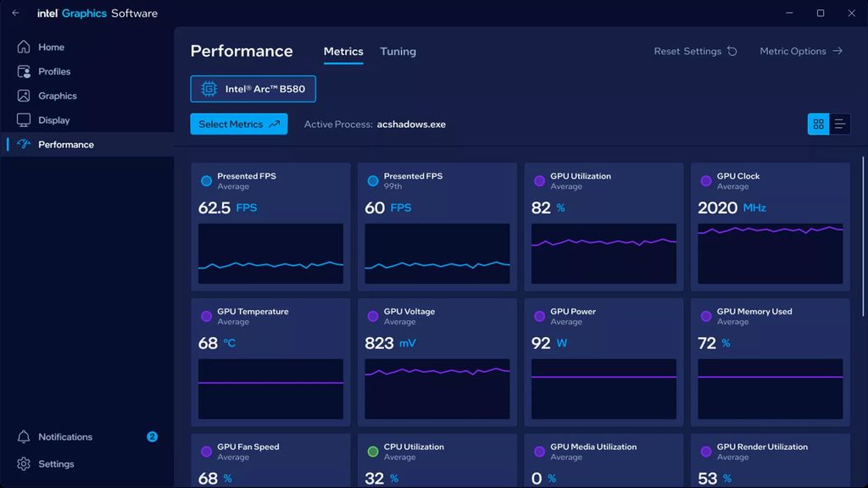Switch metrics view to list layout
868x488 pixels.
pyautogui.click(x=839, y=124)
